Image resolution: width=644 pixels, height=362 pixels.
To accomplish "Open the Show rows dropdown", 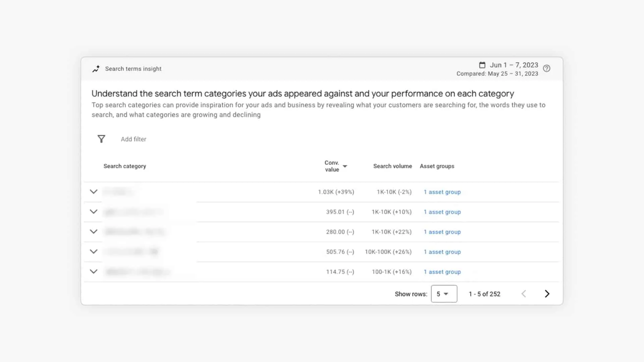I will (444, 294).
